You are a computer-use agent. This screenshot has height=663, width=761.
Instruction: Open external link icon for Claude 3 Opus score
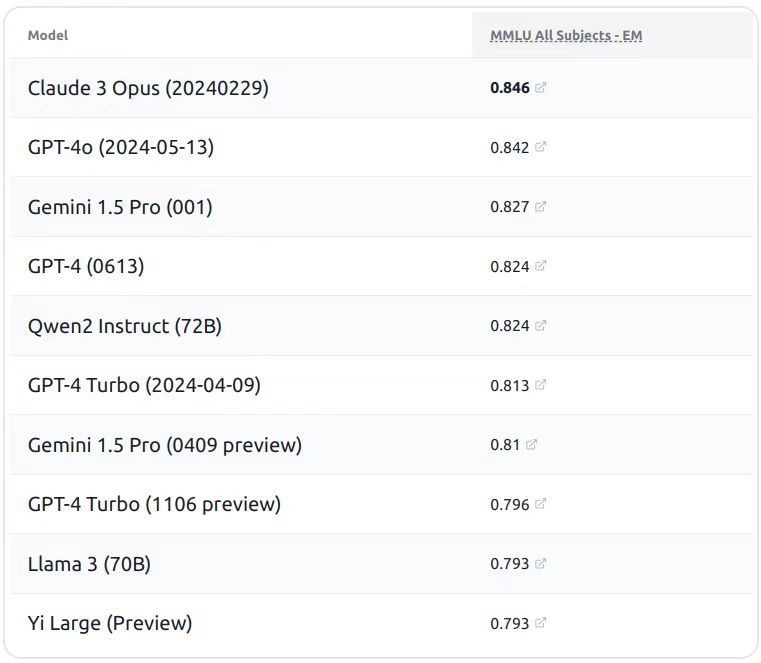click(541, 88)
